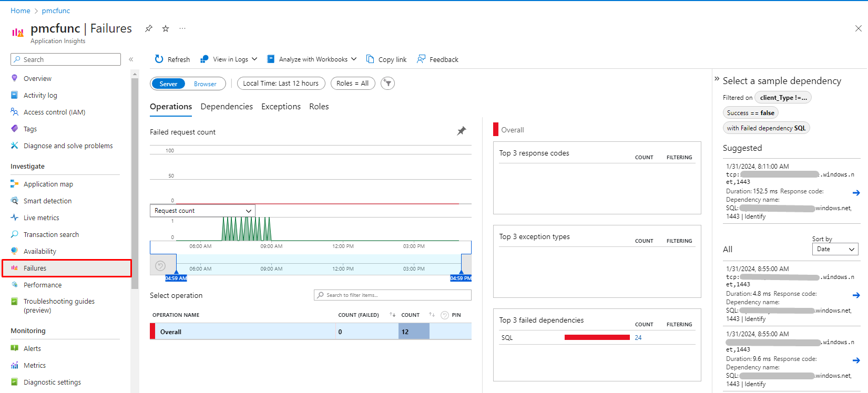
Task: Open Diagnose and solve problems
Action: click(68, 146)
